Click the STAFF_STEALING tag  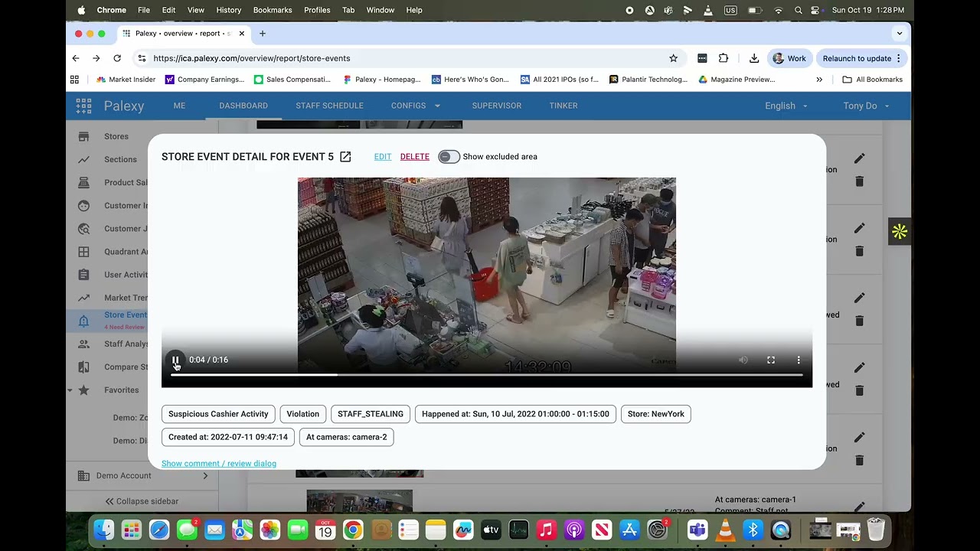(371, 414)
